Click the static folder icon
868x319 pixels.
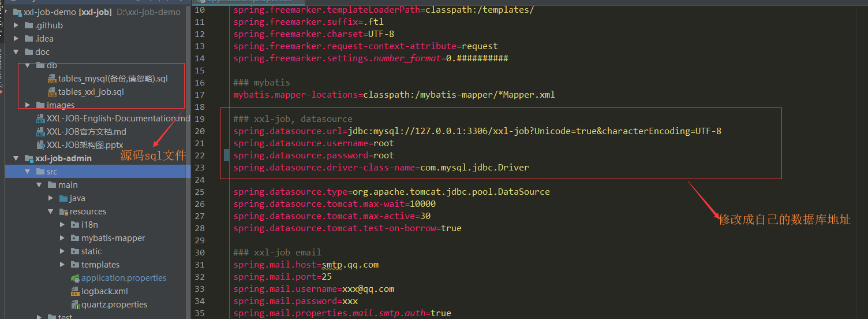75,251
